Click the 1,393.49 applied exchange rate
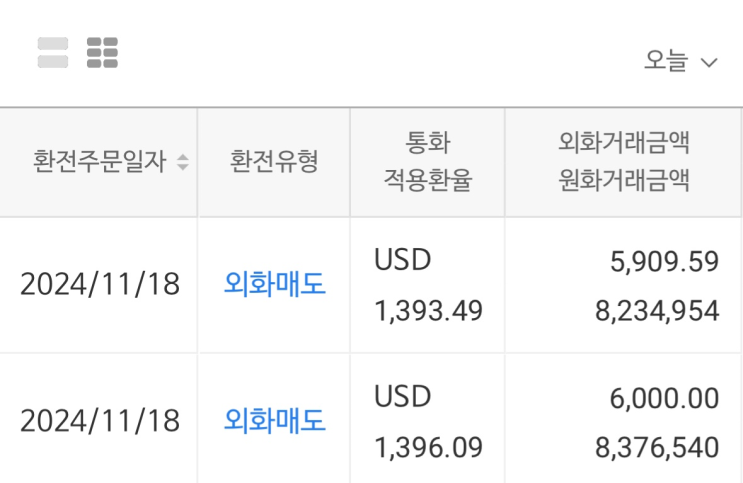This screenshot has height=483, width=743. [x=429, y=311]
